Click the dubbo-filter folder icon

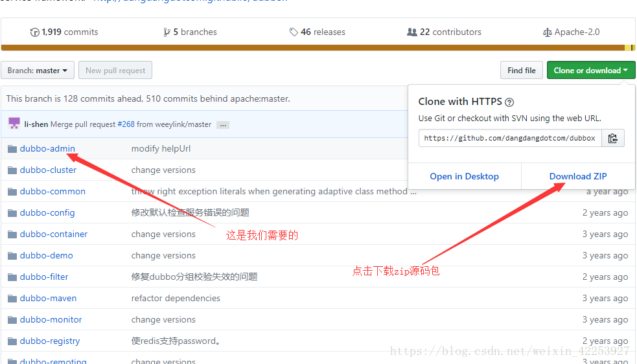[12, 277]
